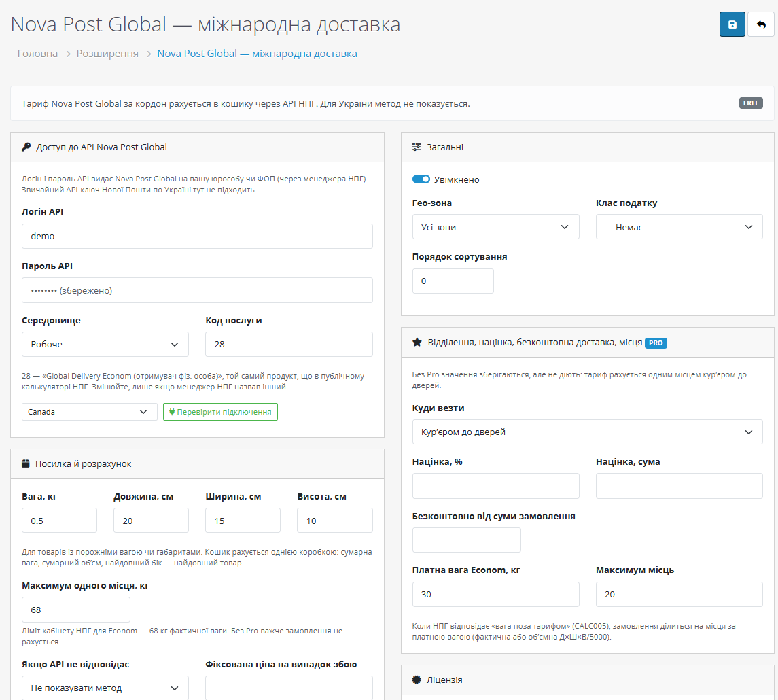The height and width of the screenshot is (700, 778).
Task: Click the Код послуги input field
Action: point(289,345)
